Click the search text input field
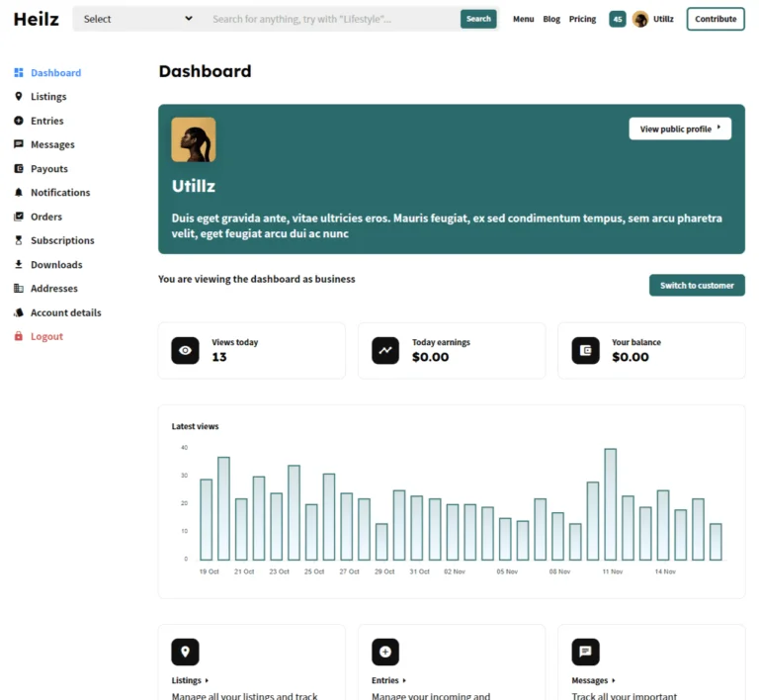The width and height of the screenshot is (759, 700). coord(333,19)
